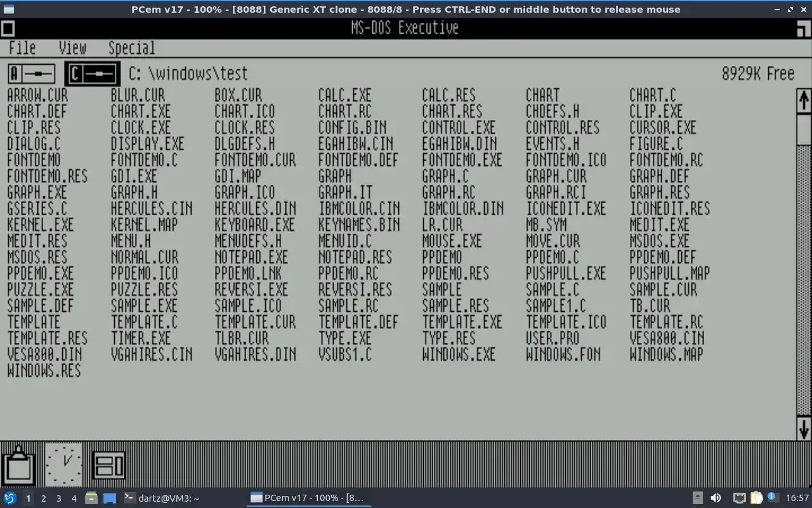
Task: Select drive A icon
Action: pyautogui.click(x=32, y=74)
